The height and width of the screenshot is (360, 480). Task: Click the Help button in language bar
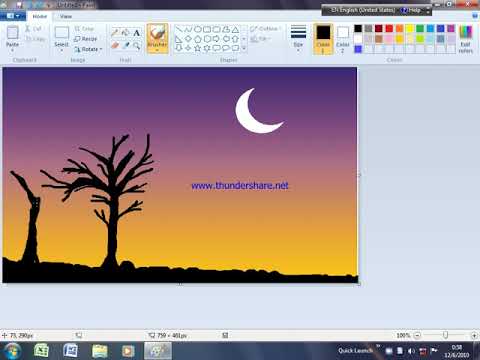[411, 10]
